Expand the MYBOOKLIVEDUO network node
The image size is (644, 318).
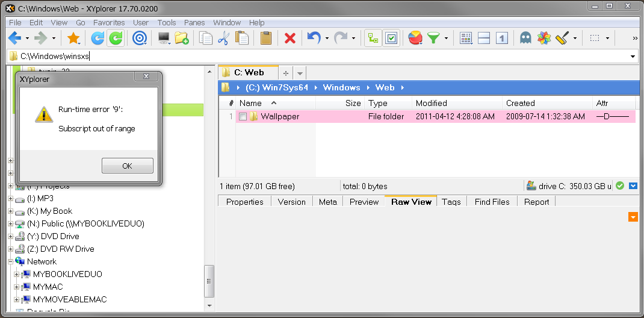17,275
